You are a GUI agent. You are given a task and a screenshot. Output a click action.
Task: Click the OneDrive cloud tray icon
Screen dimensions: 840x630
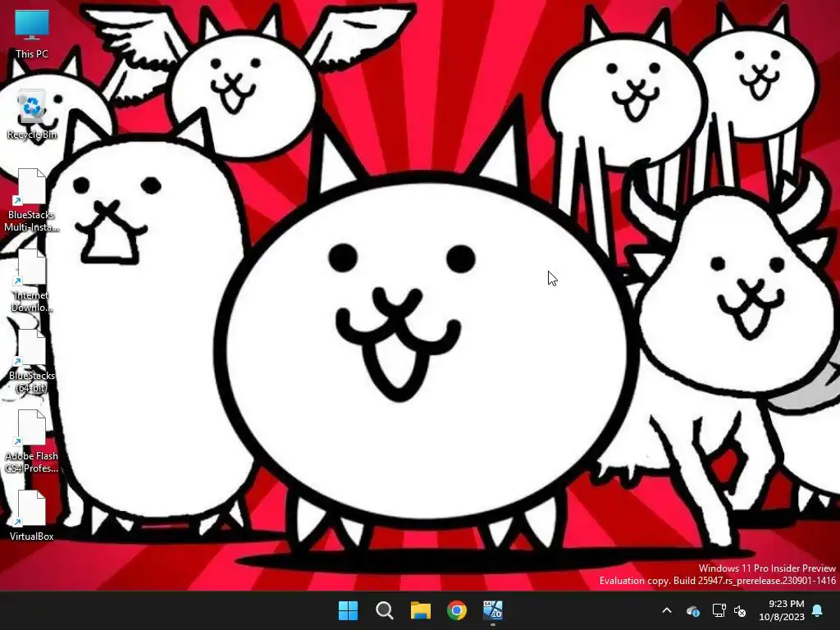point(692,610)
